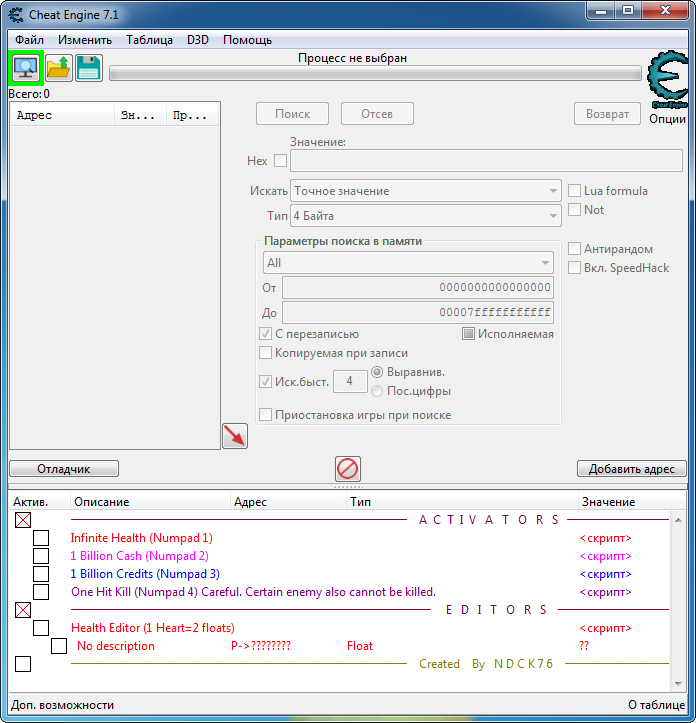
Task: Click the scan progress bar
Action: (x=375, y=73)
